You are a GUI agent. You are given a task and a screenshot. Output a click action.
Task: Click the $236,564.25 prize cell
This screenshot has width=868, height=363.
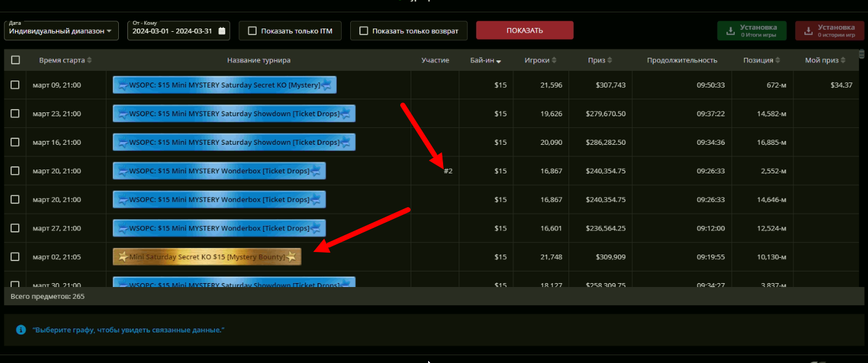click(606, 228)
